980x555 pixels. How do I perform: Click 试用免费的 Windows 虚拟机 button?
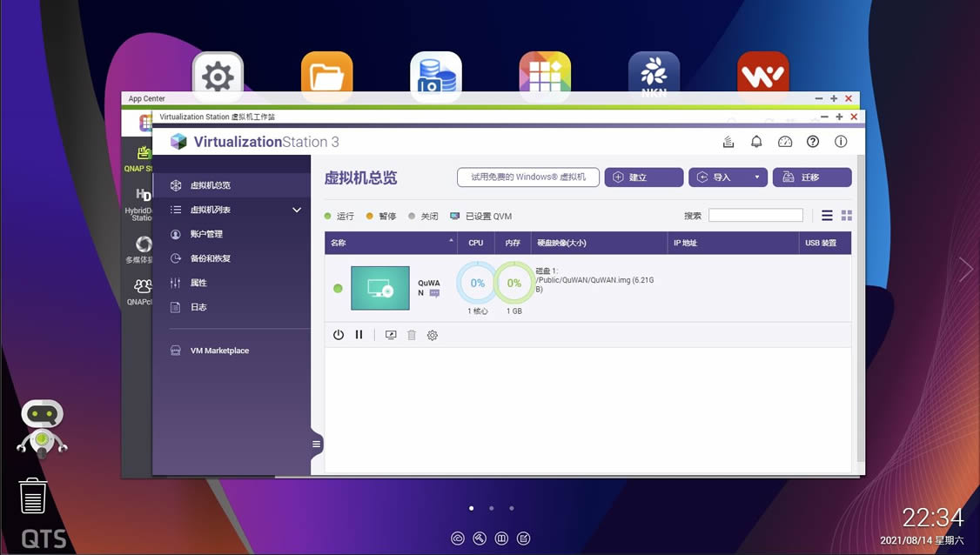tap(528, 177)
